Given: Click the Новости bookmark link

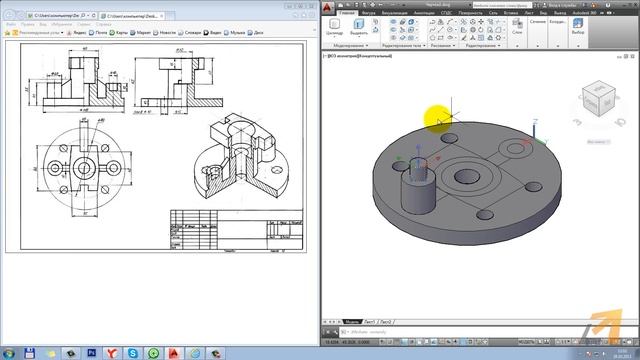Looking at the screenshot, I should click(164, 33).
